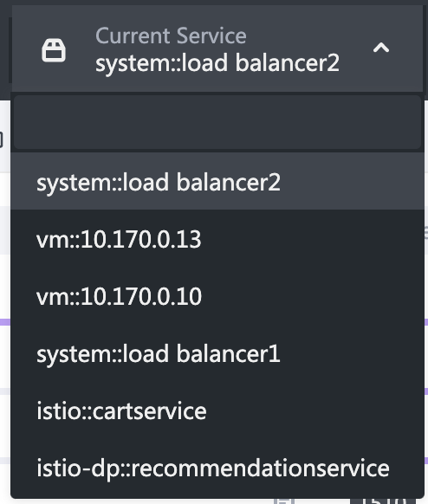Click row space right of system::load balancer1
The height and width of the screenshot is (504, 428).
point(351,353)
